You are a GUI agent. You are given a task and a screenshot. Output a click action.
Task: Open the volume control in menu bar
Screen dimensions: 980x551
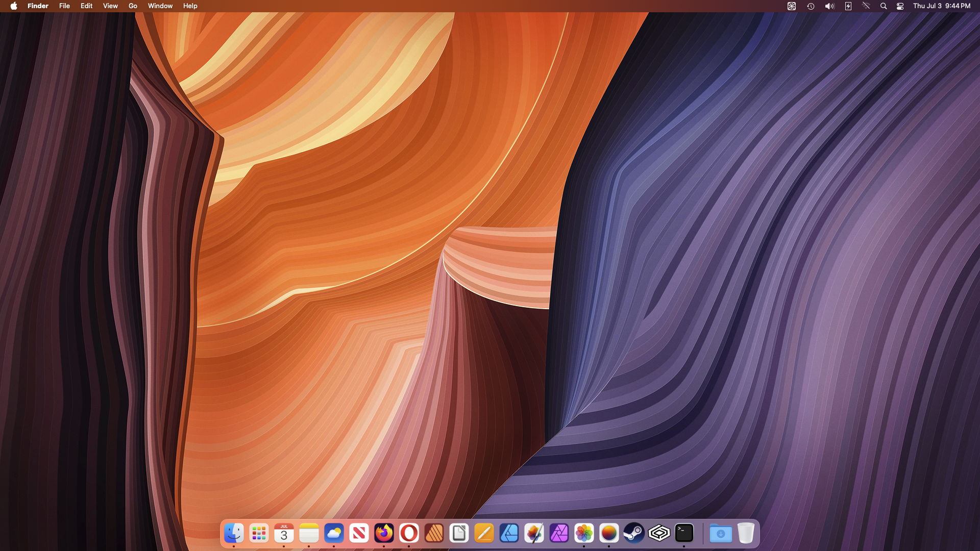(x=829, y=6)
